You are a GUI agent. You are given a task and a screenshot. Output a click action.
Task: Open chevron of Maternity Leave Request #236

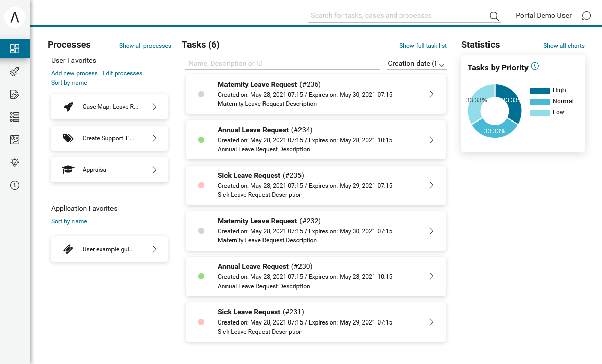pyautogui.click(x=432, y=94)
